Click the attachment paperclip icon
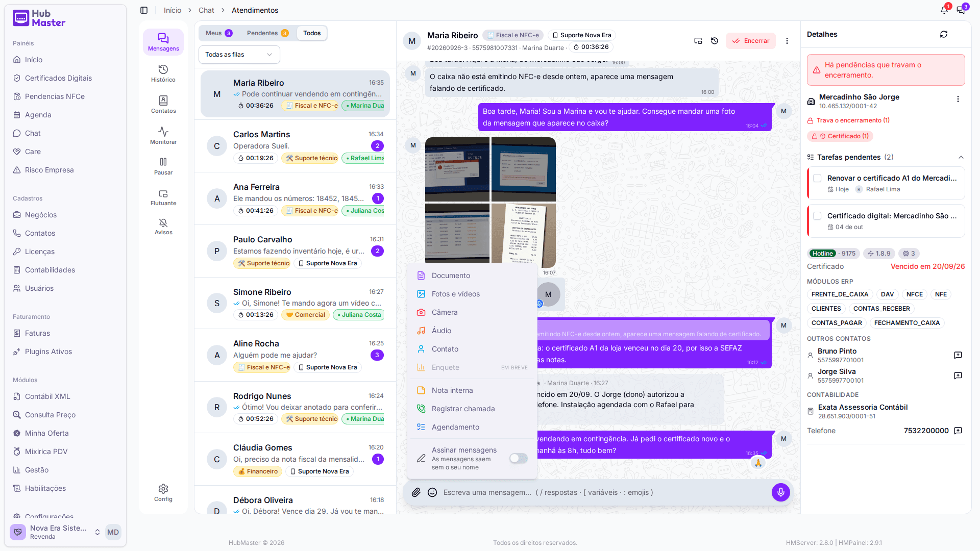This screenshot has width=980, height=551. [x=416, y=492]
